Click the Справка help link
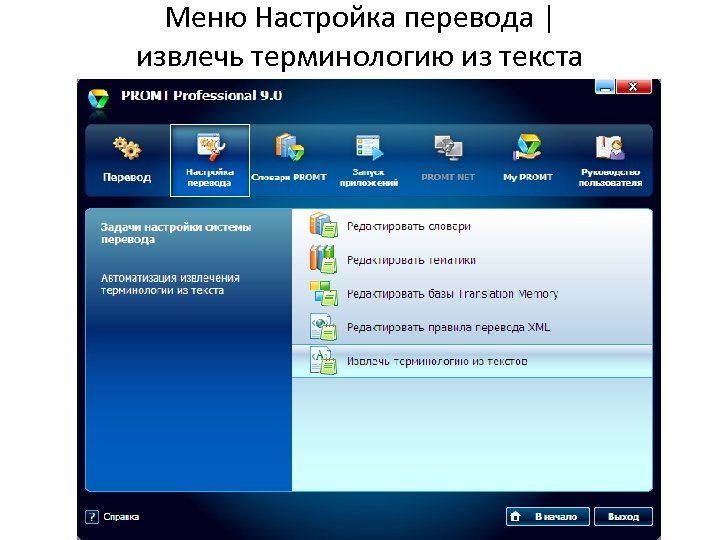The width and height of the screenshot is (720, 540). click(x=121, y=517)
